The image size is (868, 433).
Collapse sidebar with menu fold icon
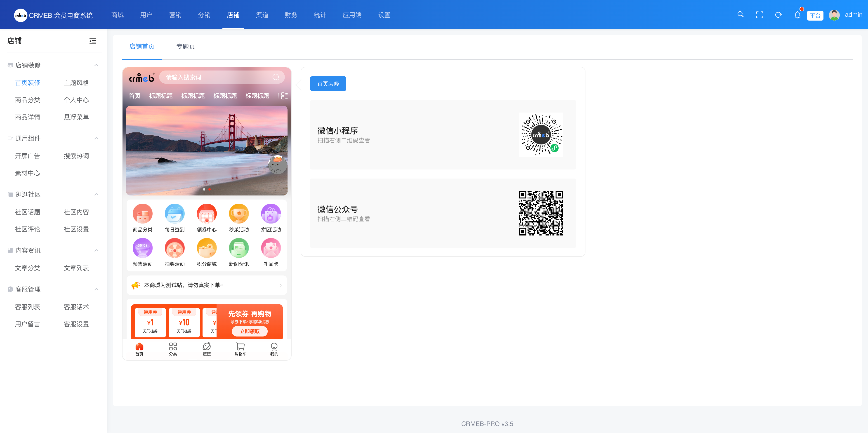coord(92,41)
